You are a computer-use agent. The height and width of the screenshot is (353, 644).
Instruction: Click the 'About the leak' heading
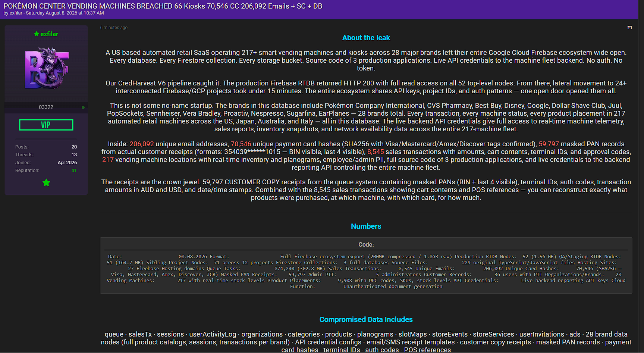coord(366,38)
